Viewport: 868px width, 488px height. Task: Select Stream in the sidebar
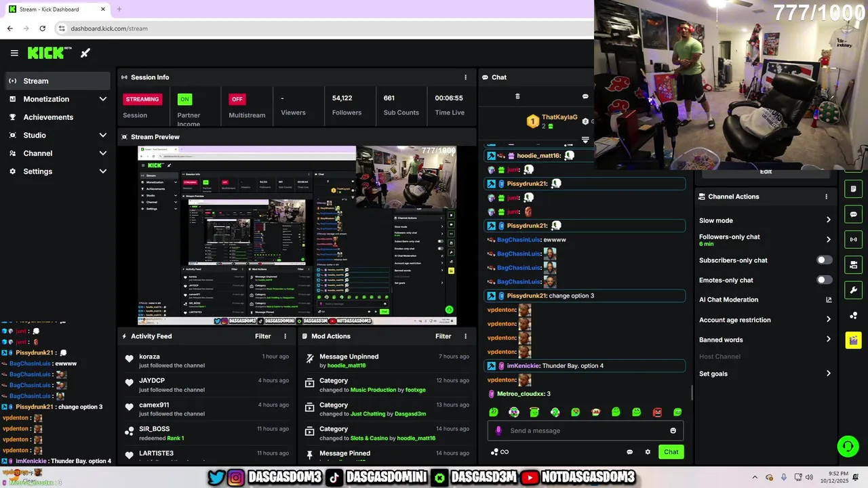(58, 81)
